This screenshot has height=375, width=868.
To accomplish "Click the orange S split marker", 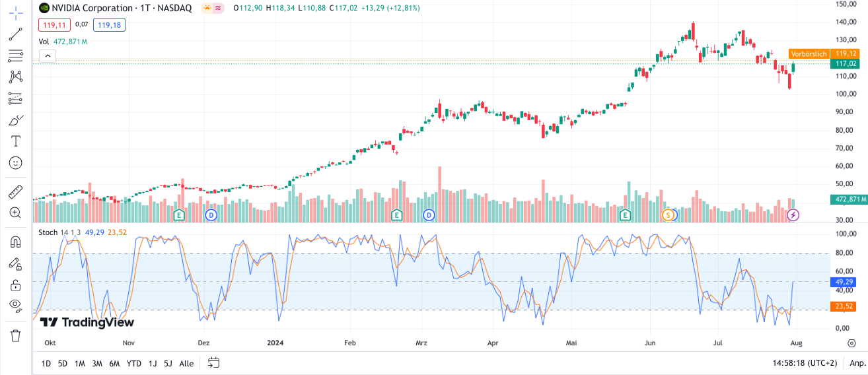I will click(669, 215).
